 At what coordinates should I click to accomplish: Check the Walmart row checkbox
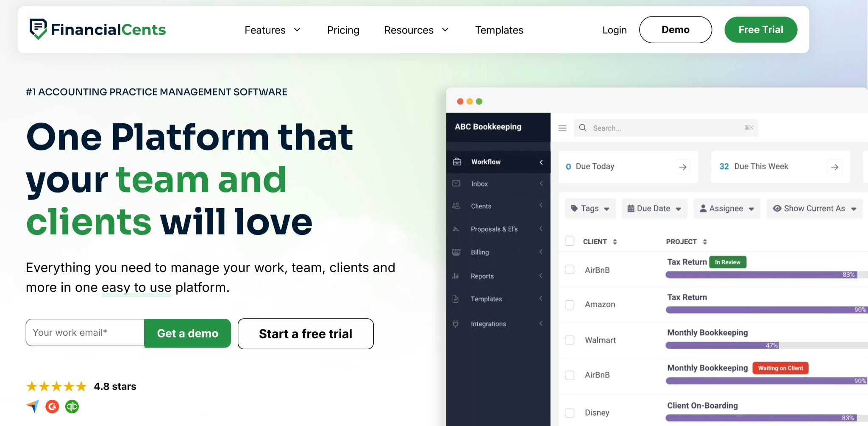click(570, 340)
